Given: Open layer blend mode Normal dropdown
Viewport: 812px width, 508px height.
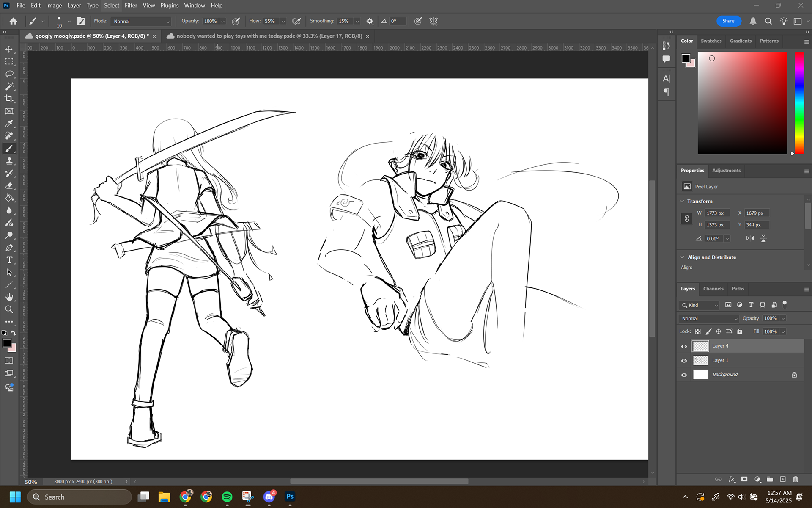Looking at the screenshot, I should coord(709,318).
